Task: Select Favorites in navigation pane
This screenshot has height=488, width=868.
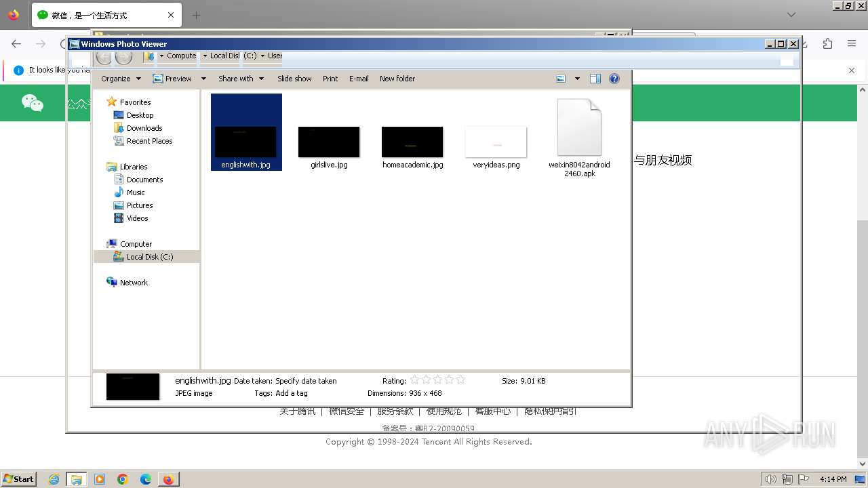Action: pos(129,102)
